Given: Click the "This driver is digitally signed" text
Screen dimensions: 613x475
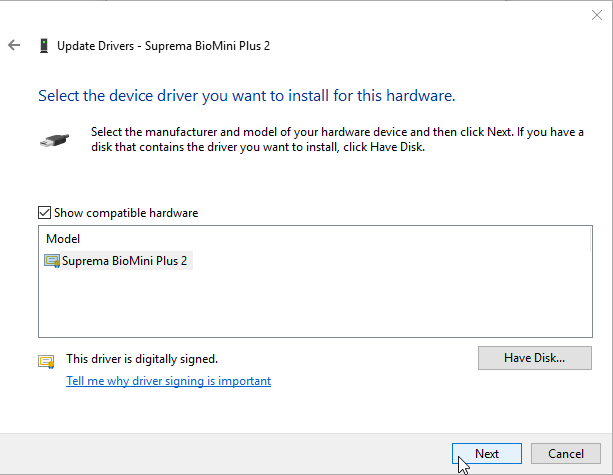Looking at the screenshot, I should click(x=141, y=358).
